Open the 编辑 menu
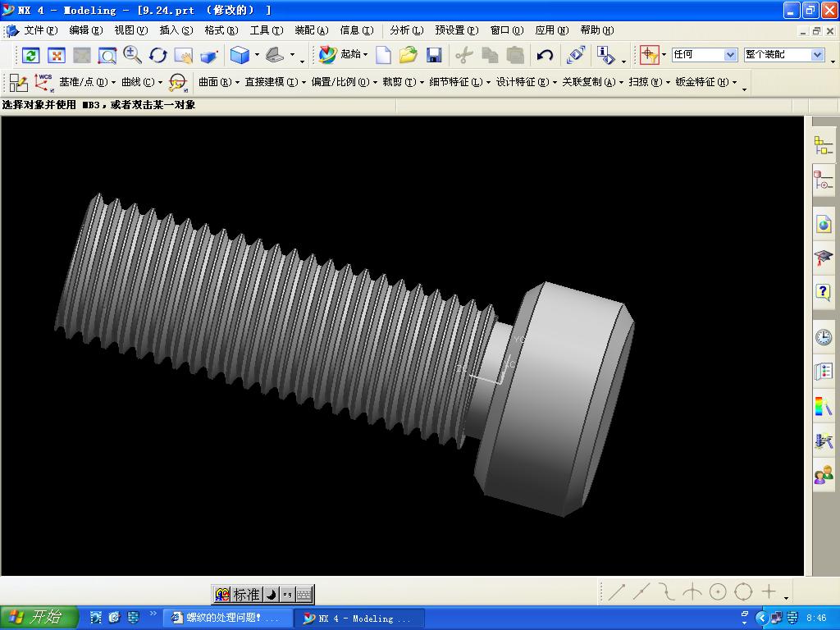 coord(85,30)
